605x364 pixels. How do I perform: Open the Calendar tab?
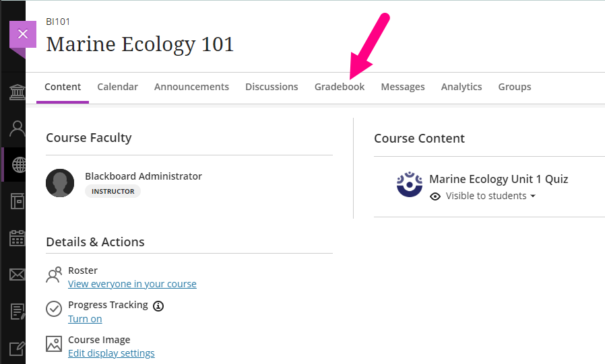click(117, 87)
